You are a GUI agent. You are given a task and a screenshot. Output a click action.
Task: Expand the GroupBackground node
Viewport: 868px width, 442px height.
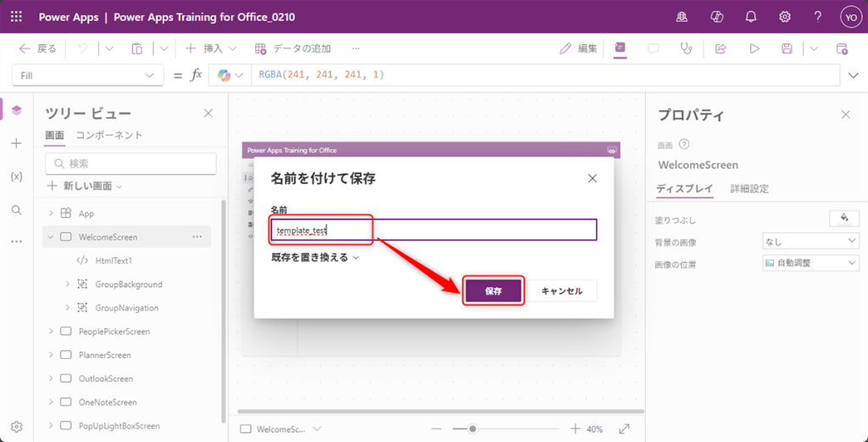(67, 284)
